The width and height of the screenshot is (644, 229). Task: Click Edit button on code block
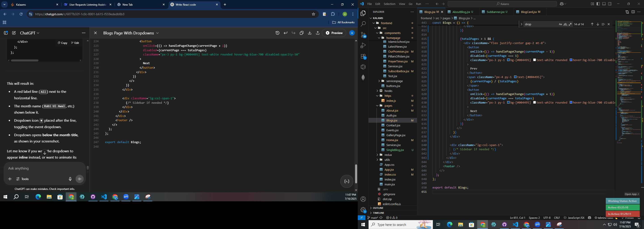pos(75,43)
